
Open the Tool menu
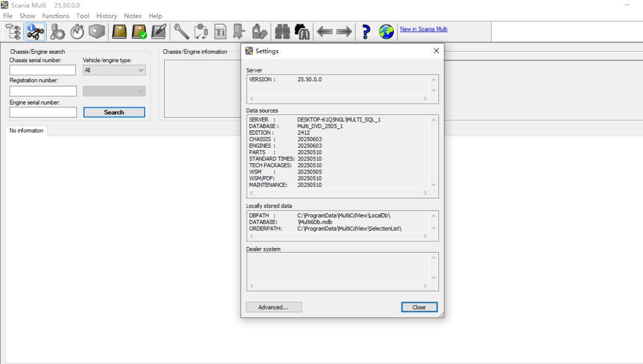[x=83, y=16]
